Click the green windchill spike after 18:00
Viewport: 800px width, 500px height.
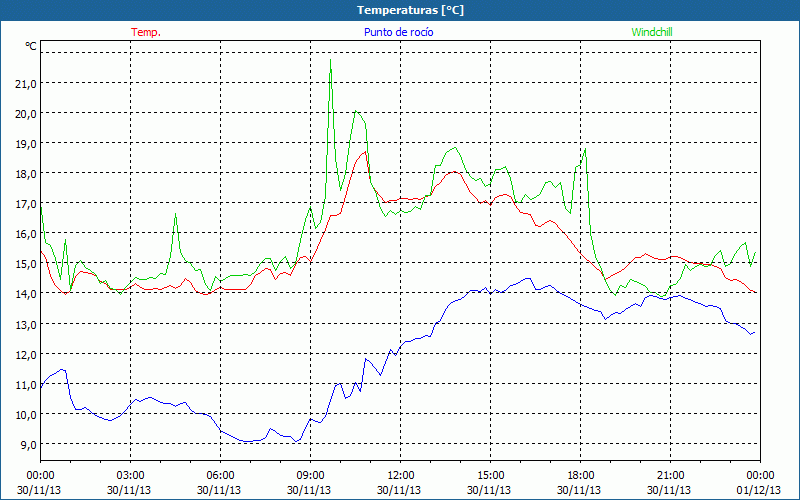click(585, 149)
